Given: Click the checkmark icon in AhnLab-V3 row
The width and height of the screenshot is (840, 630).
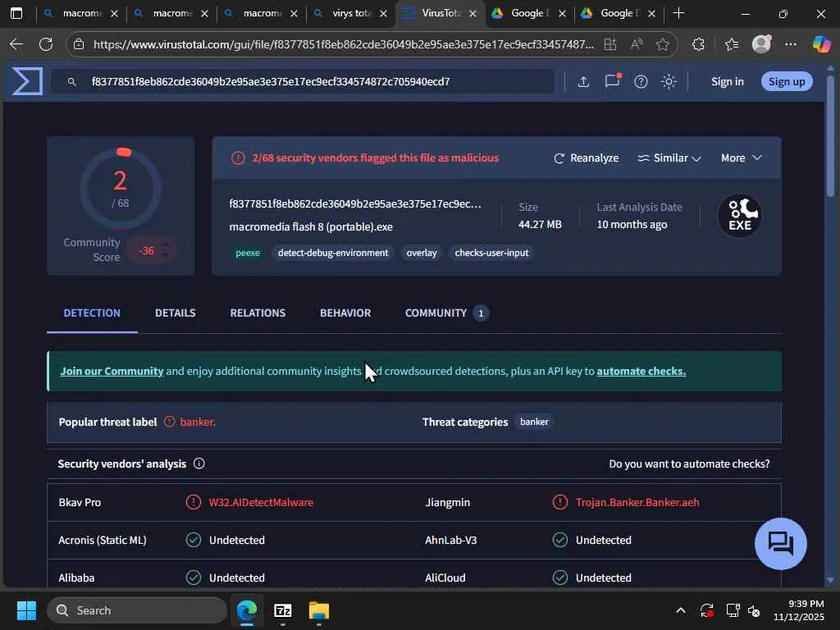Looking at the screenshot, I should tap(559, 540).
